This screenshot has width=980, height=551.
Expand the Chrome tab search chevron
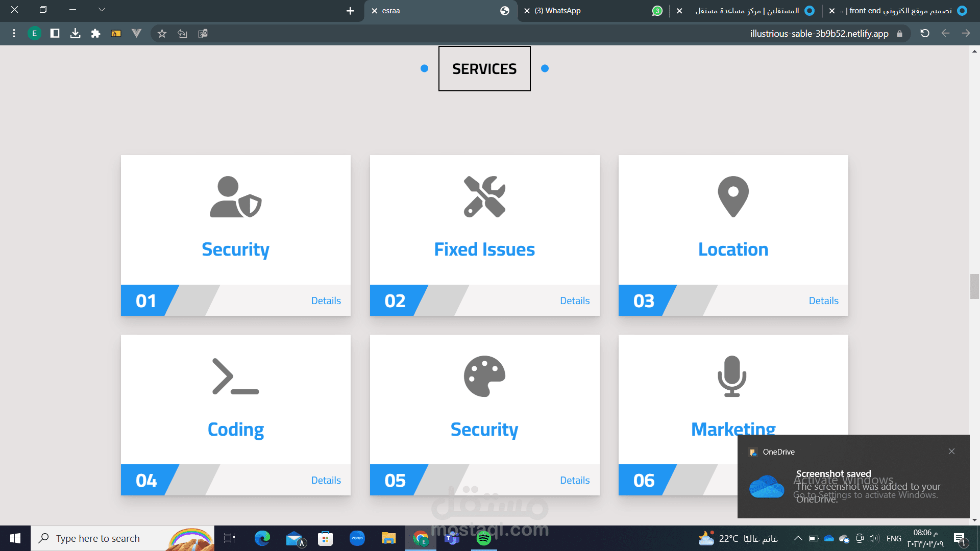click(102, 10)
